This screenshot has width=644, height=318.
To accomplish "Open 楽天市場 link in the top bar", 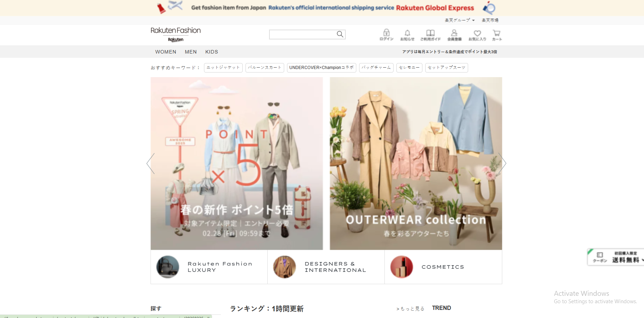I will [x=490, y=20].
